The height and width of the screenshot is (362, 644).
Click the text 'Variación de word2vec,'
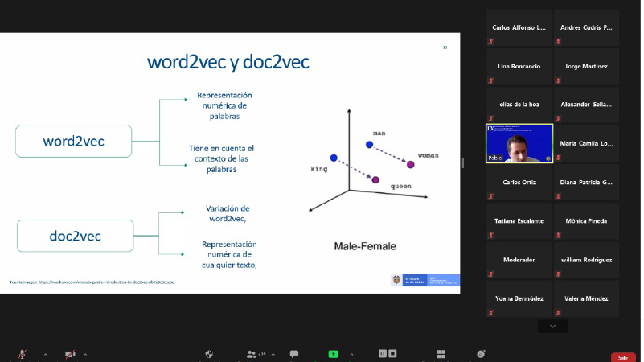tap(228, 213)
